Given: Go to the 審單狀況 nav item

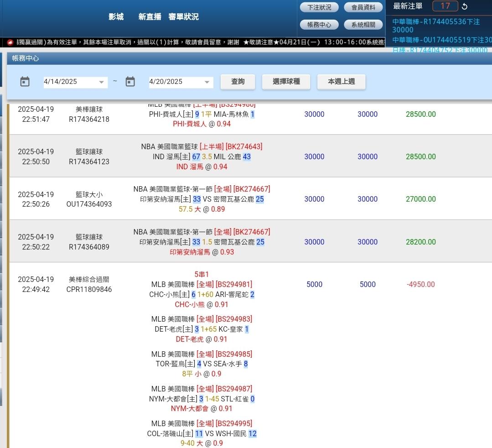Looking at the screenshot, I should 184,16.
